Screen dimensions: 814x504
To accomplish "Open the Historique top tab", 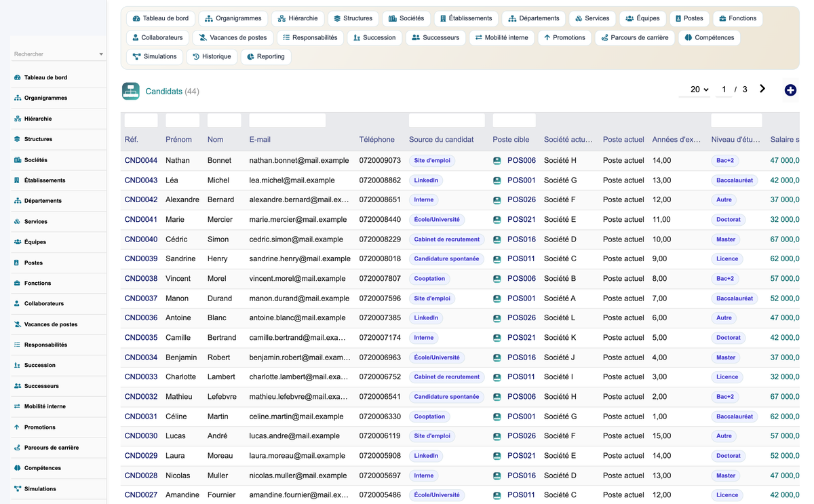I will [x=212, y=56].
